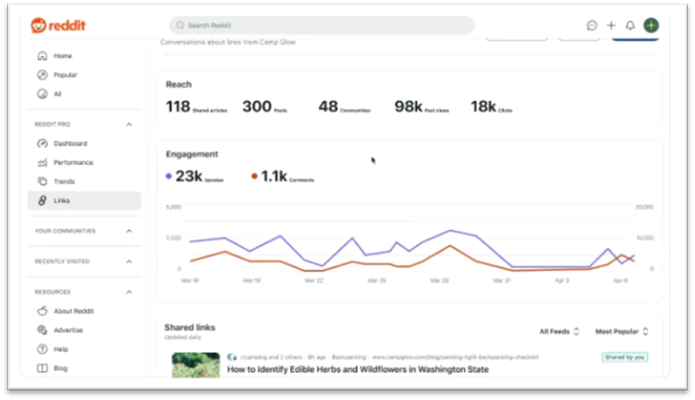Open 'How to Identify Edible Herbs' article title

[358, 369]
